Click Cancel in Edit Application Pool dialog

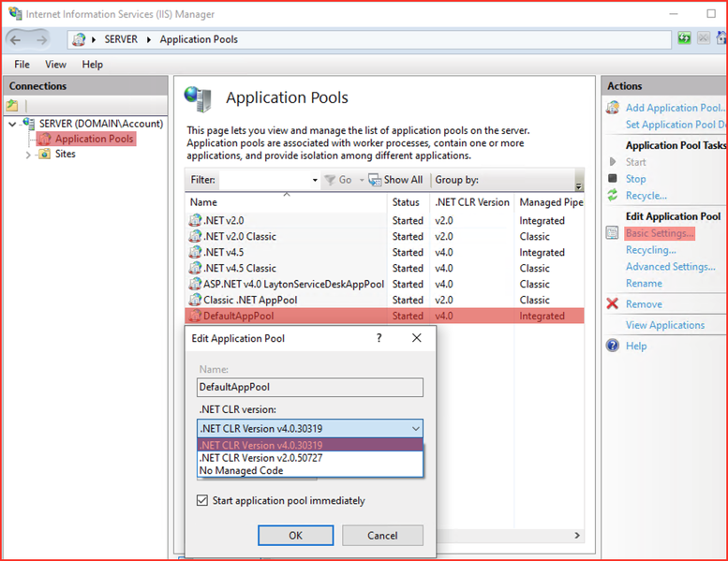[x=382, y=535]
